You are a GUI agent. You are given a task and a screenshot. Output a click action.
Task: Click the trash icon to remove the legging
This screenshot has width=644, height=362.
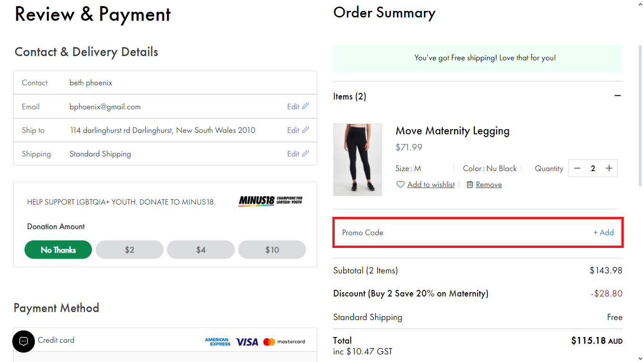[x=470, y=184]
